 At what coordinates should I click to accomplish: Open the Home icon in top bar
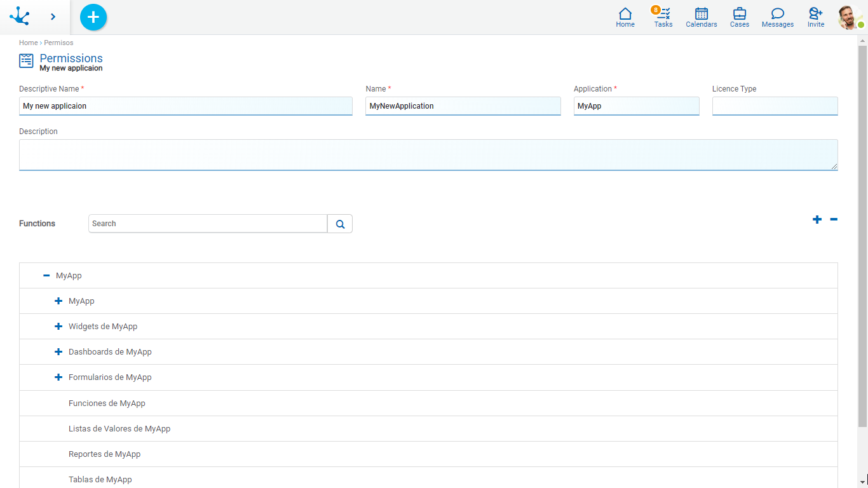point(625,17)
